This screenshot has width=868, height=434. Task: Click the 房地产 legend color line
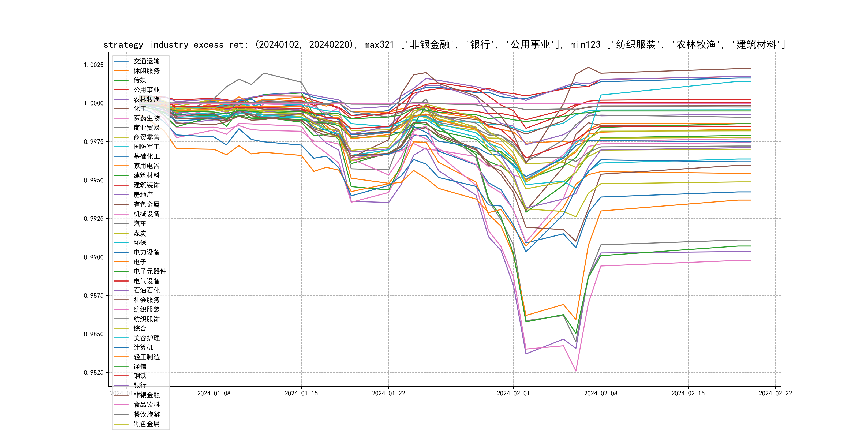tap(121, 195)
